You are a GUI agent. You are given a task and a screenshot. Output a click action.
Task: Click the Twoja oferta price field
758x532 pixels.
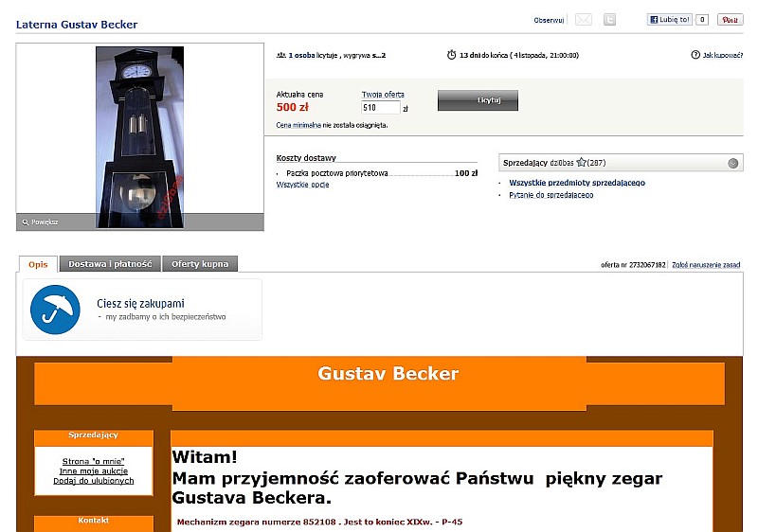381,108
